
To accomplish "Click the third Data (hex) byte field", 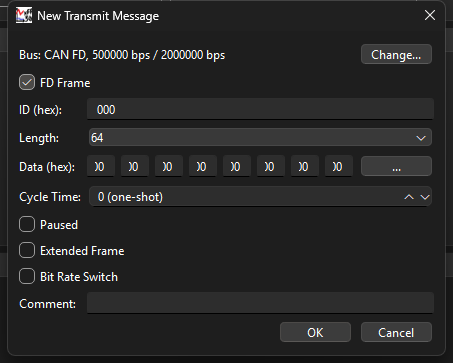I will tap(169, 166).
